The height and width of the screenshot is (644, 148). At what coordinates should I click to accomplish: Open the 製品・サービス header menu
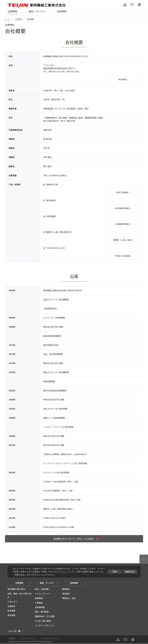(x=37, y=11)
